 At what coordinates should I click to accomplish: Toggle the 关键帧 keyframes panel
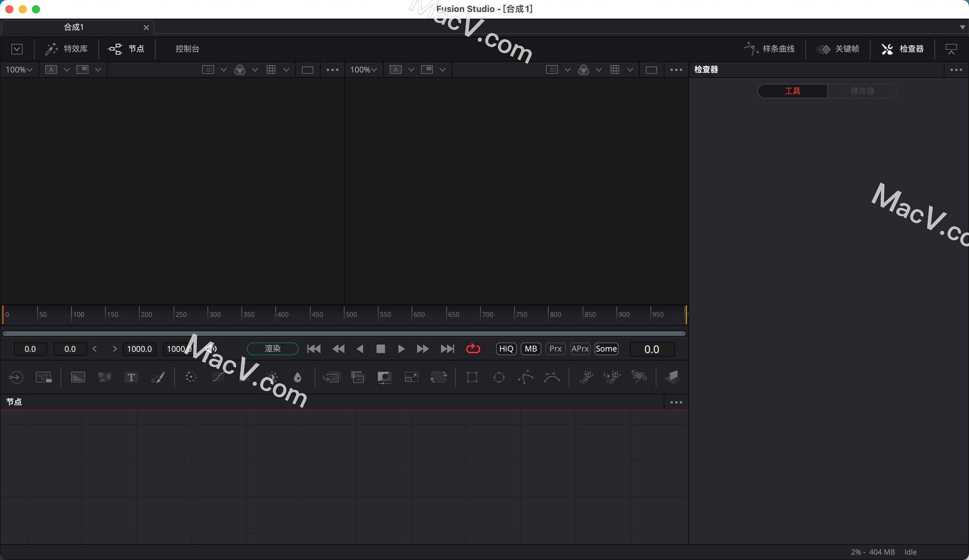click(x=838, y=49)
